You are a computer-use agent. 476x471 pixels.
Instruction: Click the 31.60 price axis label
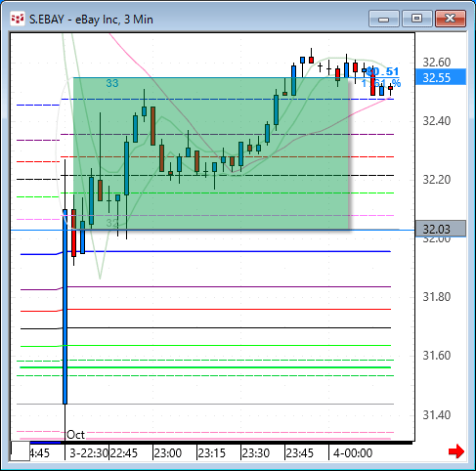pyautogui.click(x=436, y=356)
